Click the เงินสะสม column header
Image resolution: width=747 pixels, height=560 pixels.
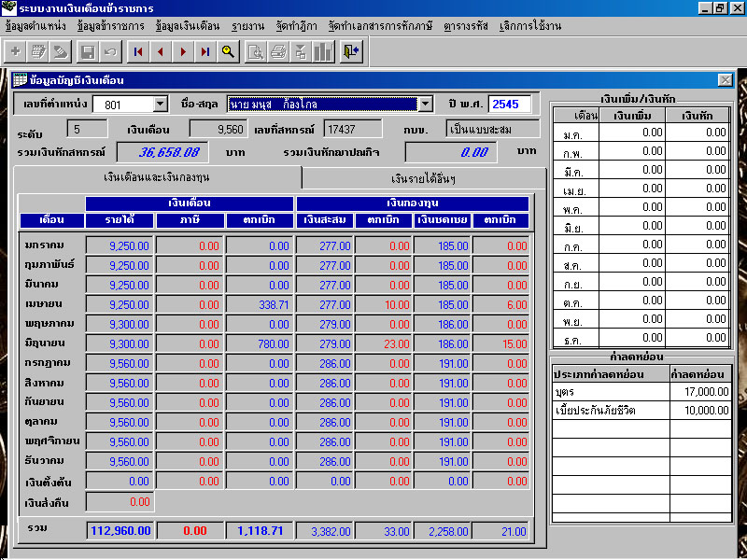324,220
